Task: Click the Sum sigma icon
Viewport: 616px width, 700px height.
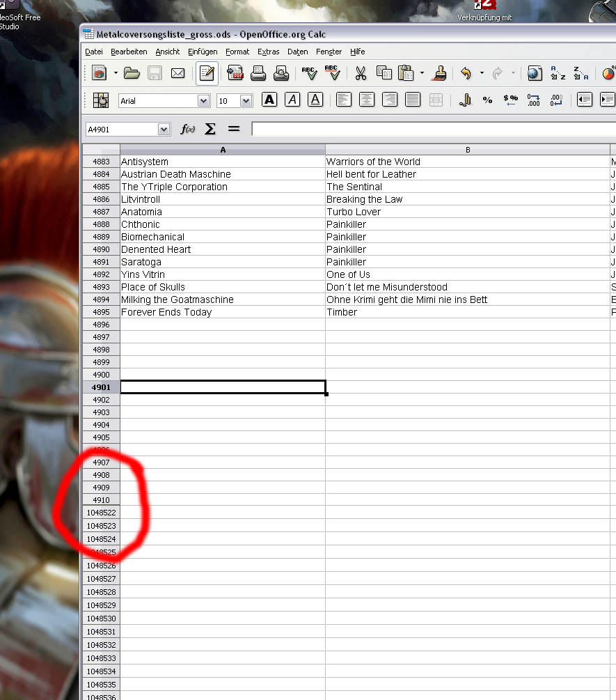Action: tap(210, 129)
